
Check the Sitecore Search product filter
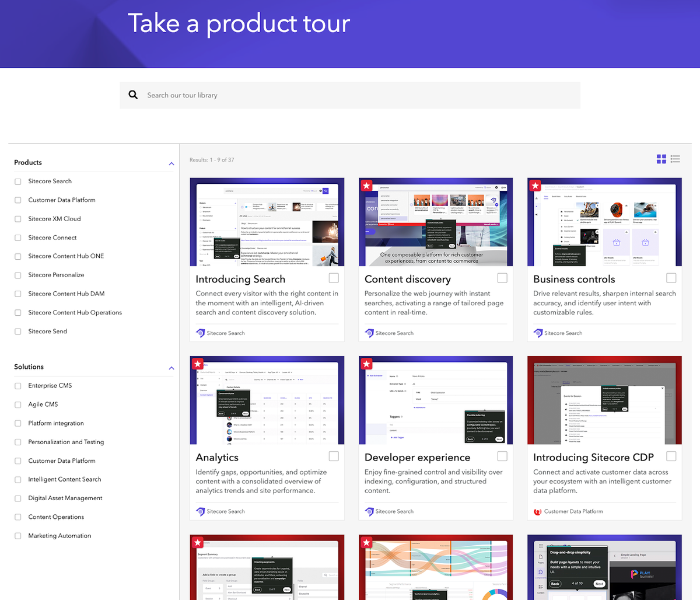18,182
